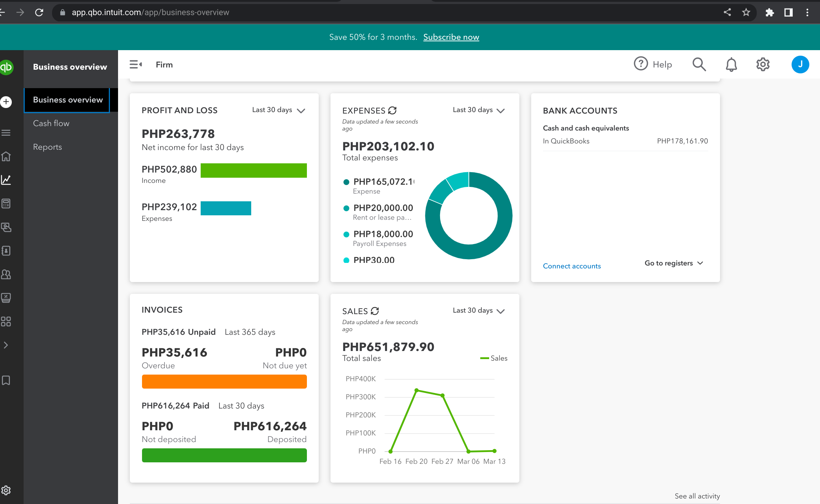Open the J user profile avatar
Viewport: 820px width, 504px height.
tap(800, 65)
